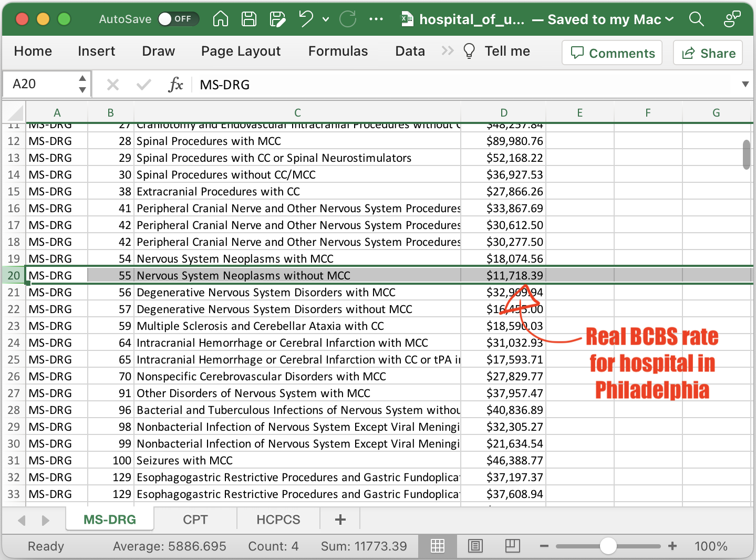Toggle the AutoSave switch

pyautogui.click(x=178, y=19)
